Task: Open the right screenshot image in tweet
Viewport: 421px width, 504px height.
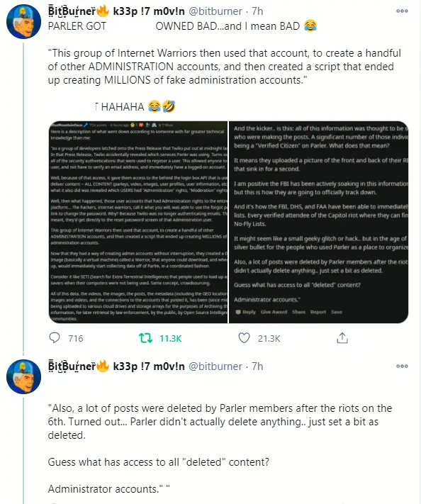Action: [x=318, y=222]
